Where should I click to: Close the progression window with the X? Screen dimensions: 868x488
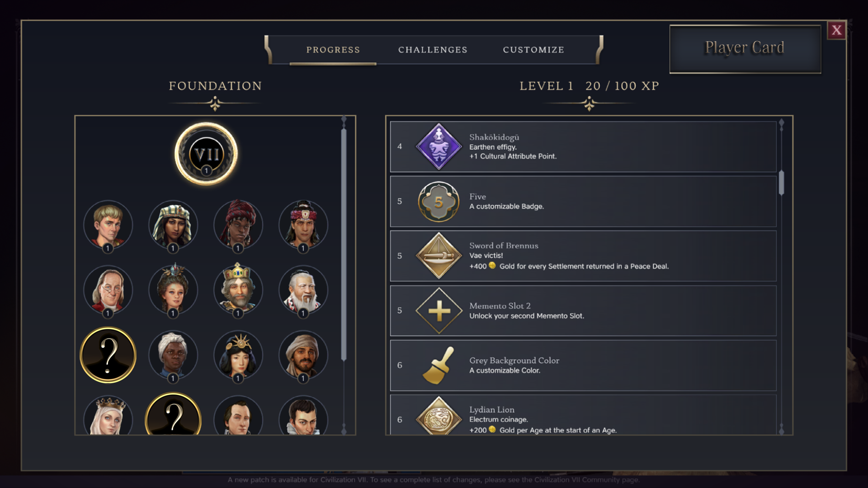pos(836,30)
